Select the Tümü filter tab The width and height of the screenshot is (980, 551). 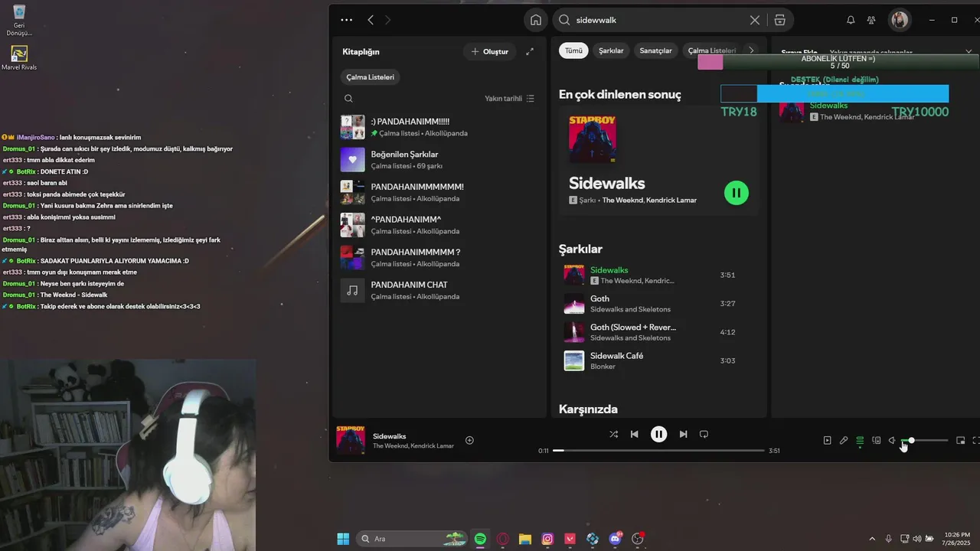click(x=574, y=51)
